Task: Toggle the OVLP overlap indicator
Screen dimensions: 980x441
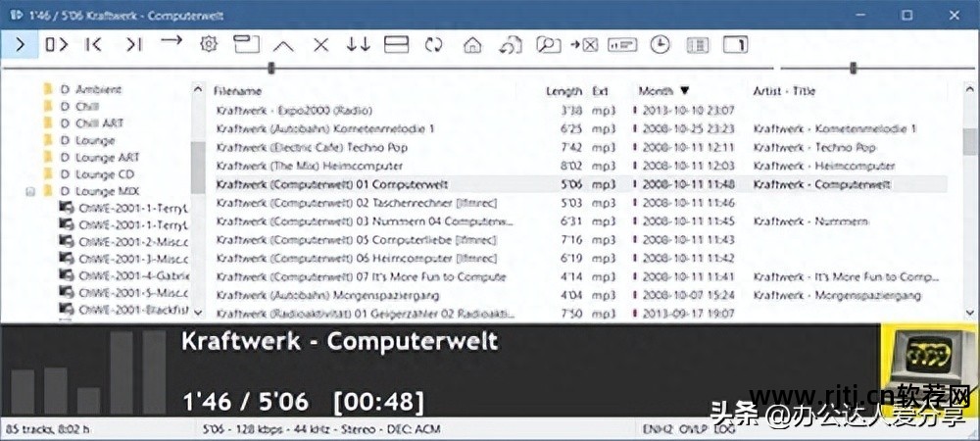Action: 693,429
